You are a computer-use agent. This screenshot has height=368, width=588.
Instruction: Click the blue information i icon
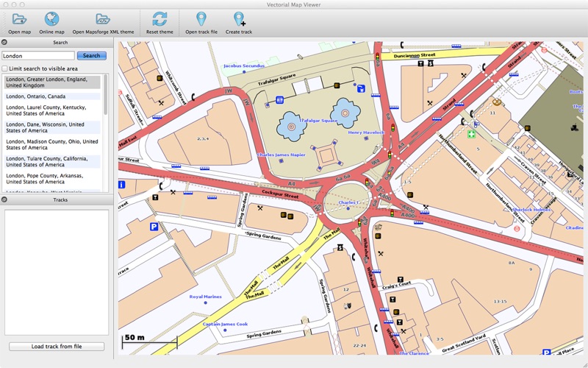click(x=121, y=185)
